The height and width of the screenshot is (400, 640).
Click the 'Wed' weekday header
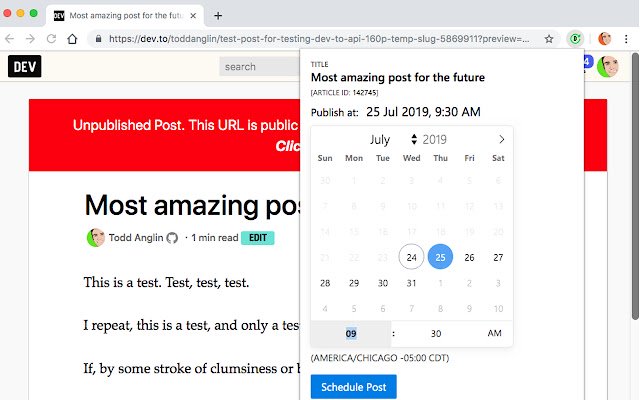click(x=411, y=158)
